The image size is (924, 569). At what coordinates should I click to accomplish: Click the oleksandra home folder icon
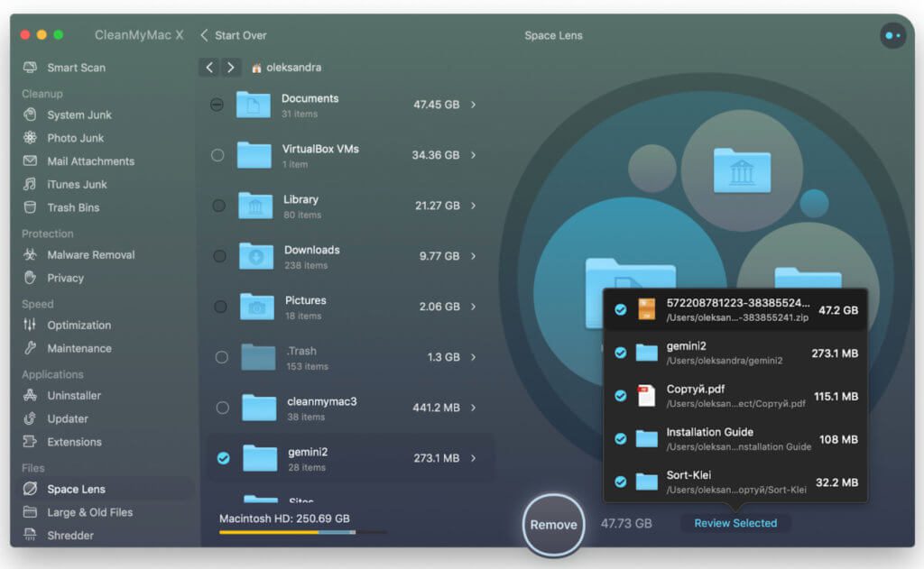tap(256, 68)
